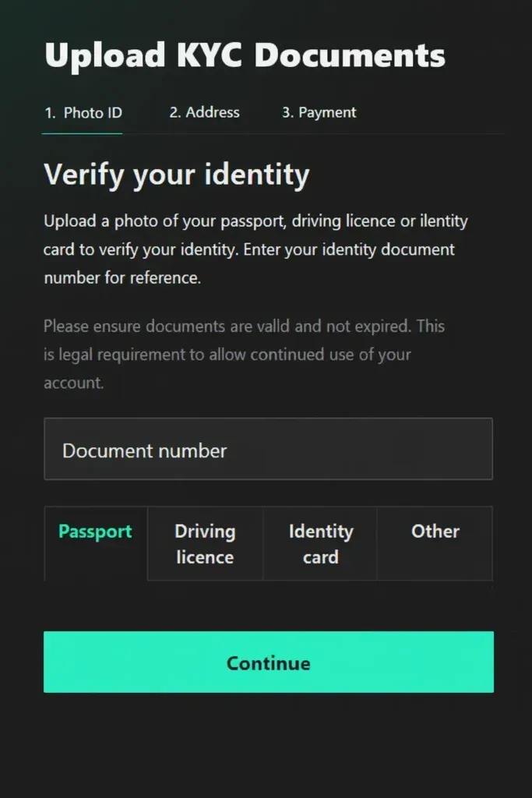
Task: Click the Upload KYC Documents heading
Action: coord(246,55)
